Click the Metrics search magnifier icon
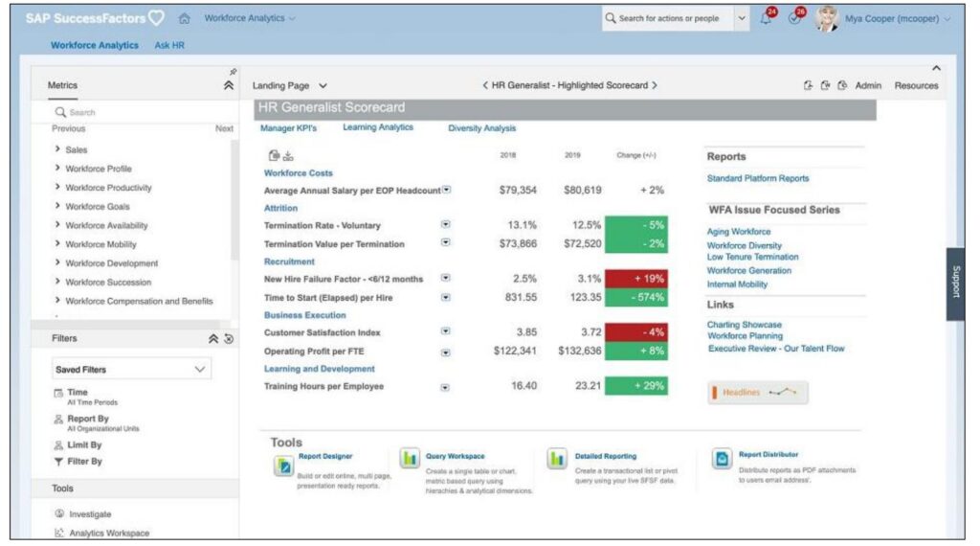This screenshot has width=980, height=546. pyautogui.click(x=60, y=112)
